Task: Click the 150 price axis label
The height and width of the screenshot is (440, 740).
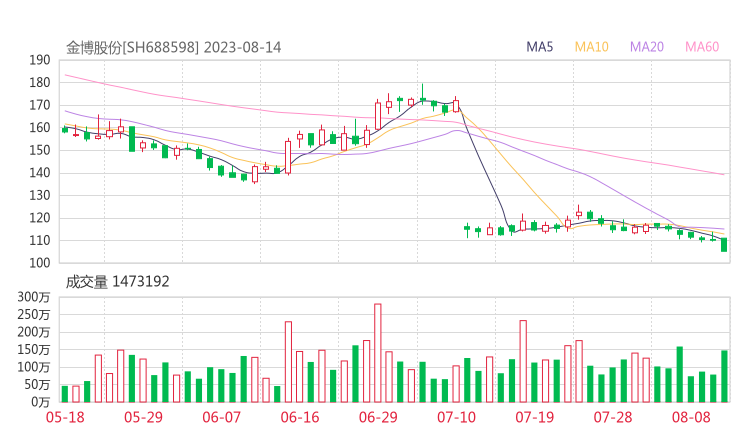Action: point(40,150)
